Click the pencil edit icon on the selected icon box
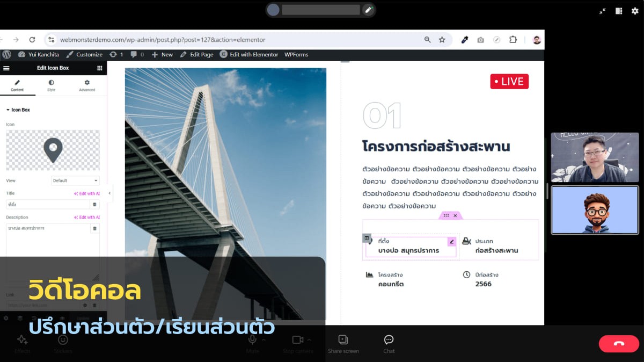Viewport: 644px width, 362px height. (x=451, y=242)
